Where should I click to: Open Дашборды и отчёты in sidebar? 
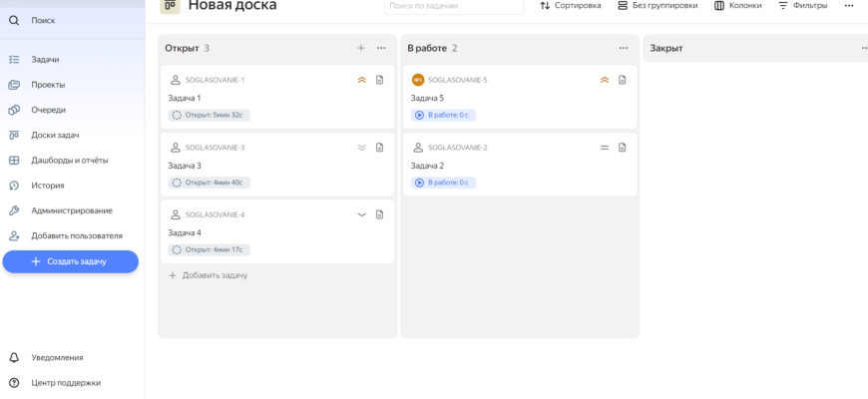click(x=69, y=160)
